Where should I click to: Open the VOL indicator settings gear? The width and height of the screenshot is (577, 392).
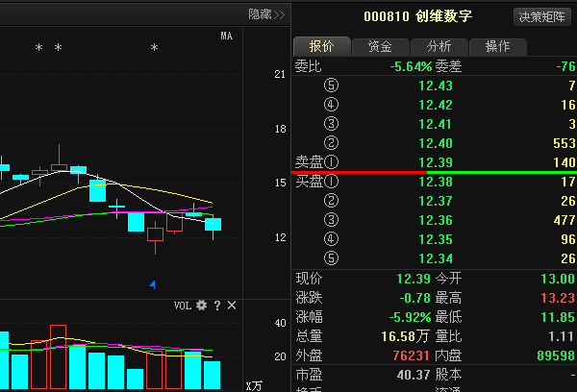[201, 306]
